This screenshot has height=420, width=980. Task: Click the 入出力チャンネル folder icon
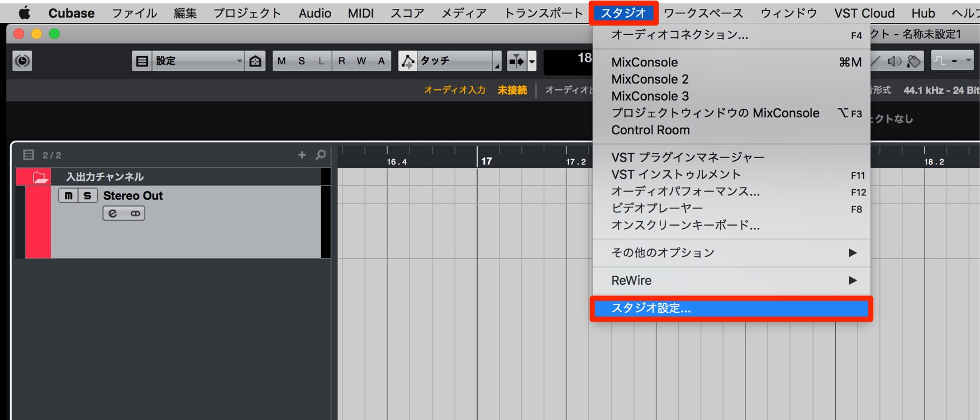point(40,177)
